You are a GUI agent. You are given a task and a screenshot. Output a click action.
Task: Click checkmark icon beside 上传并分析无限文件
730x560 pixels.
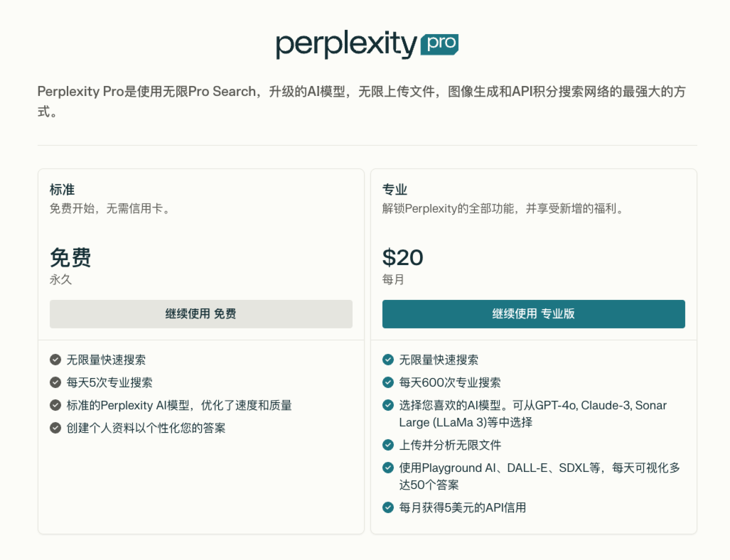[x=388, y=445]
